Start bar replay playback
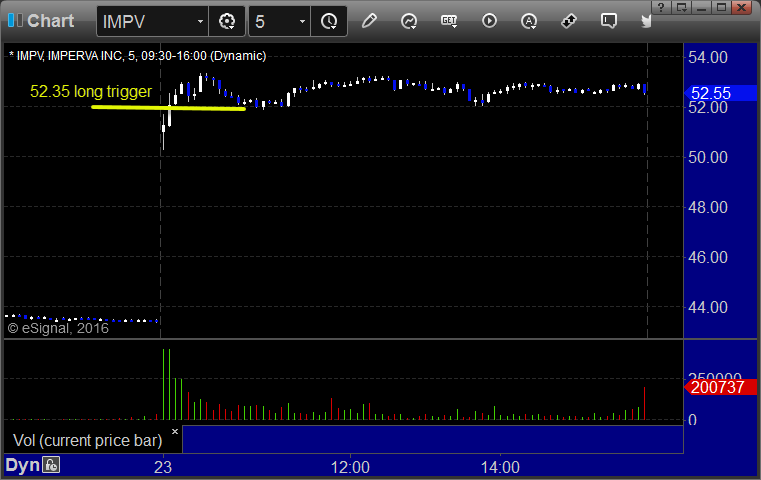 click(x=489, y=21)
